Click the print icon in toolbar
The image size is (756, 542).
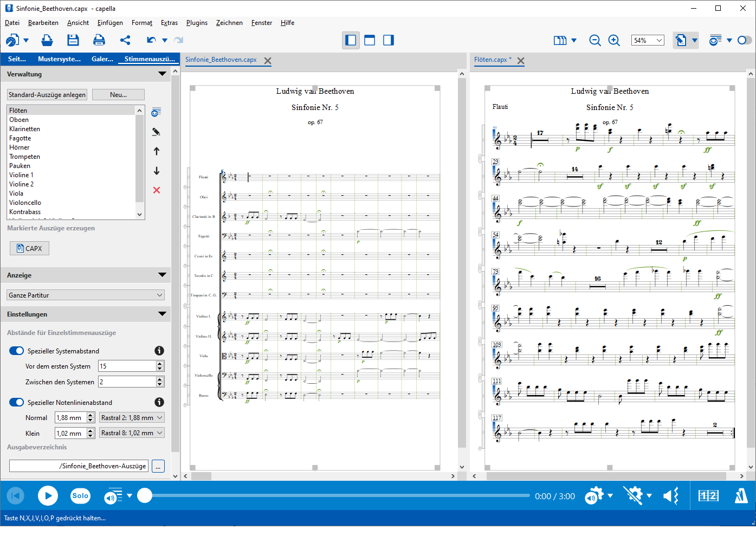[x=99, y=40]
